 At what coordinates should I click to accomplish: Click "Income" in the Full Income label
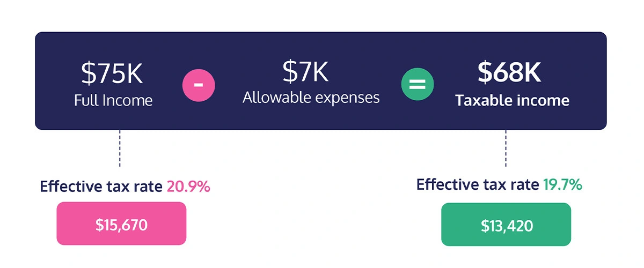point(128,100)
